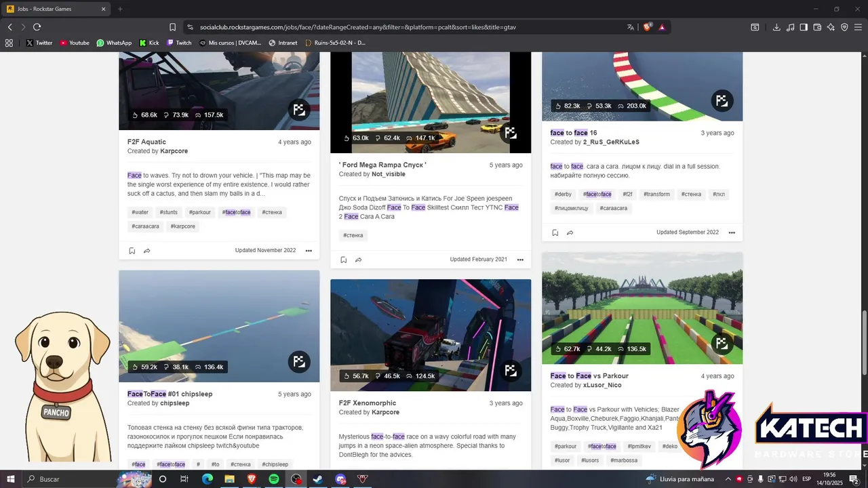Open creator 2_RuS_GeRKuLeS profile
Image resolution: width=868 pixels, height=488 pixels.
point(611,142)
